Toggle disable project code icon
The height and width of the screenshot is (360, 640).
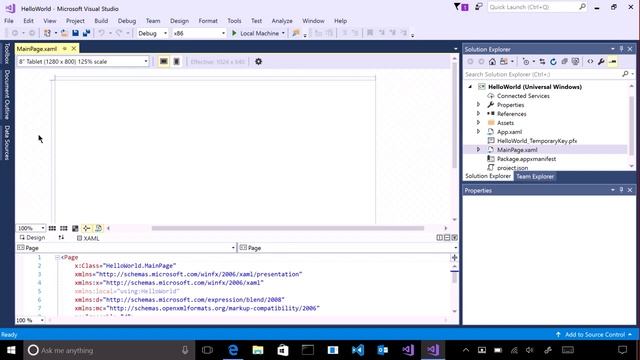tap(98, 228)
